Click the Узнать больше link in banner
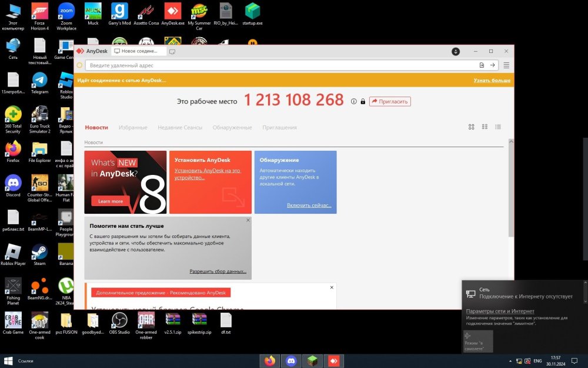This screenshot has width=588, height=368. coord(492,80)
